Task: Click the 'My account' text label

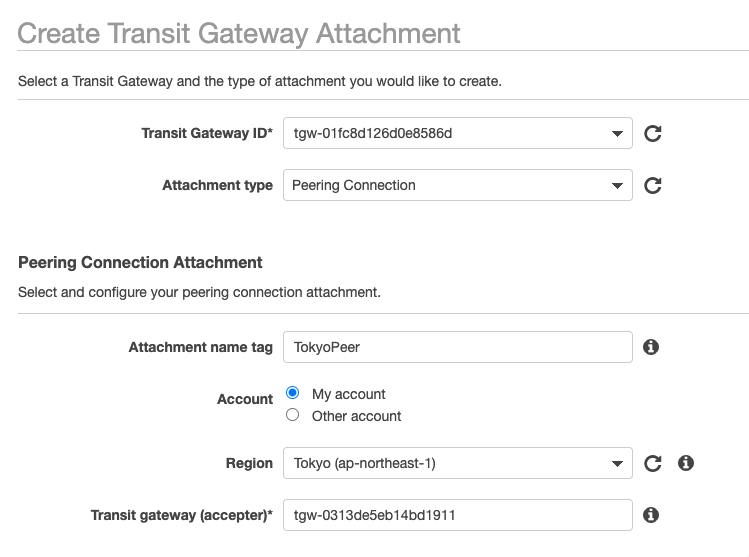Action: (x=349, y=394)
